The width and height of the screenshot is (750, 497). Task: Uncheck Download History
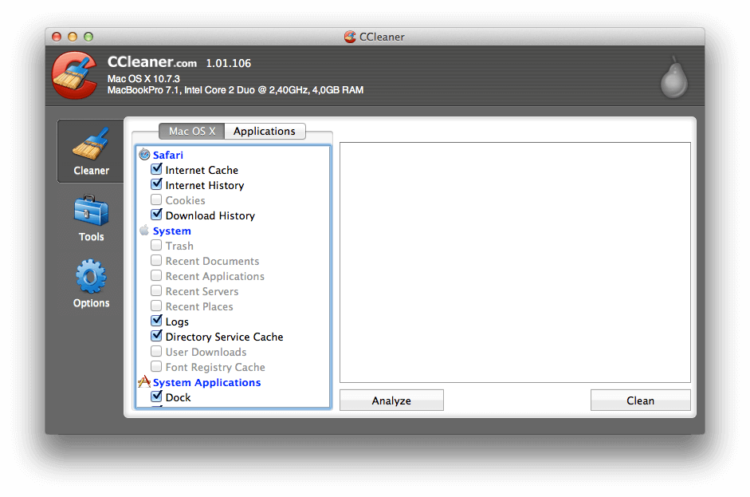point(156,215)
